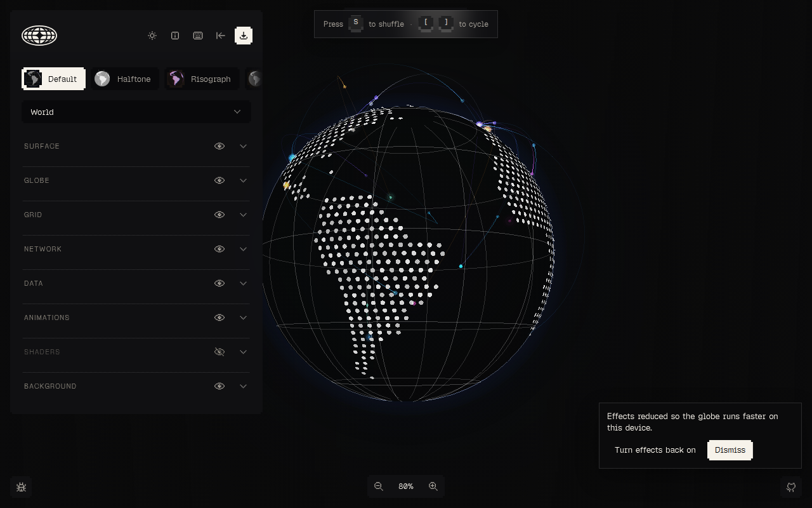Viewport: 812px width, 508px height.
Task: Open the info panel icon
Action: (175, 36)
